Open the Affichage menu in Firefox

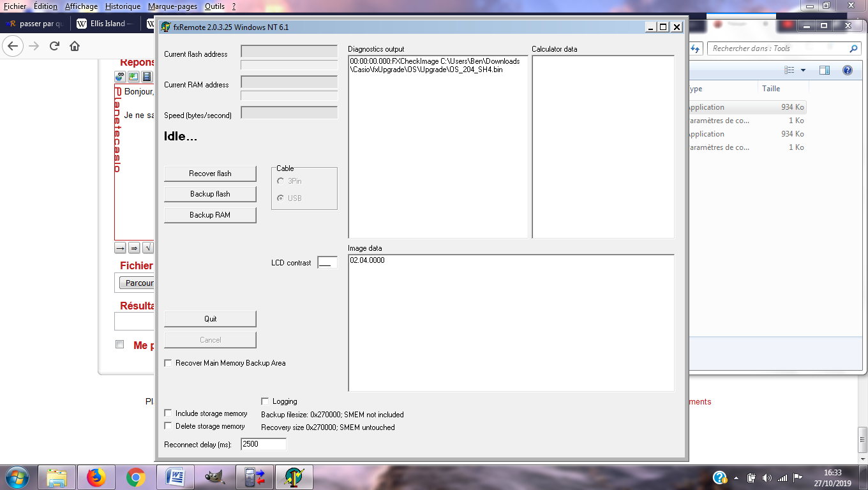pos(82,6)
